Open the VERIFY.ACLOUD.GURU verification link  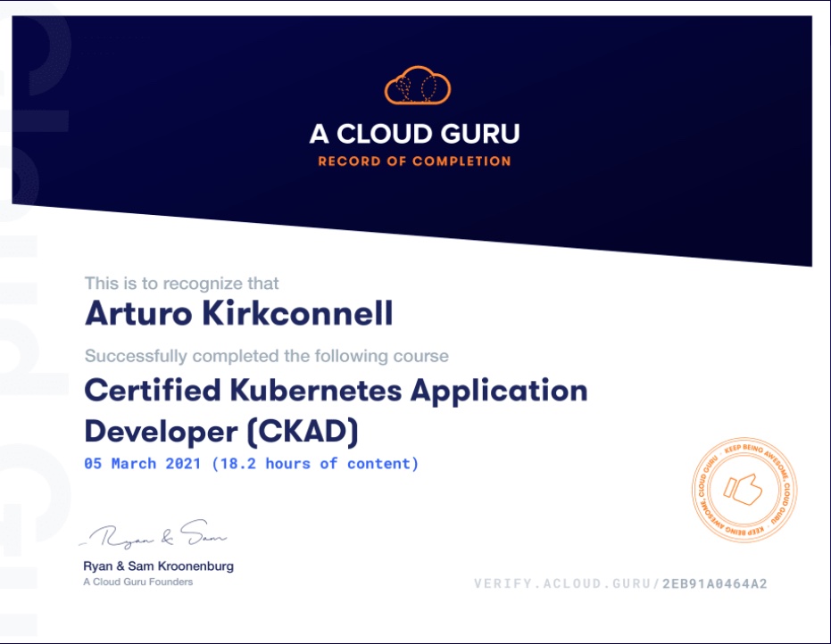620,583
